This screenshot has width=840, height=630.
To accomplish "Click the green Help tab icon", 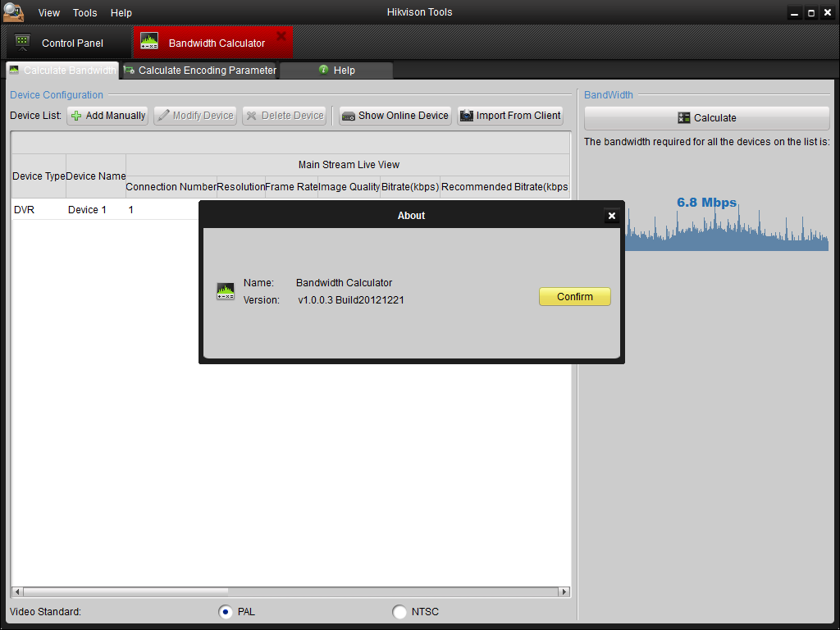I will pos(323,70).
